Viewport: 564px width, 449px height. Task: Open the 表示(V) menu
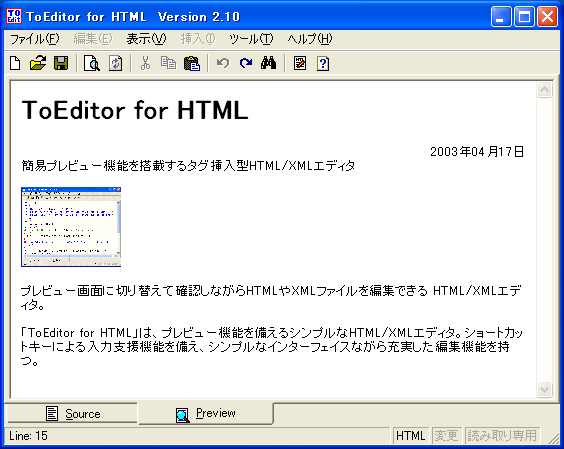click(x=146, y=39)
